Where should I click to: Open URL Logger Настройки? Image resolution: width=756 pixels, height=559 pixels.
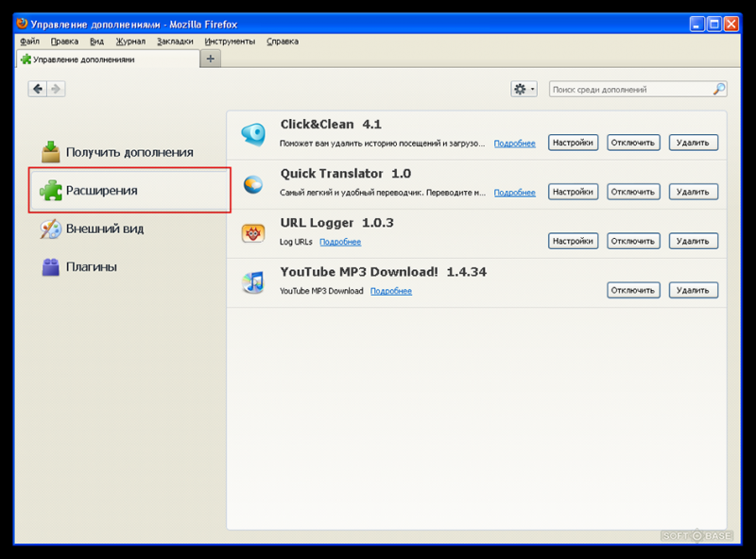[573, 241]
